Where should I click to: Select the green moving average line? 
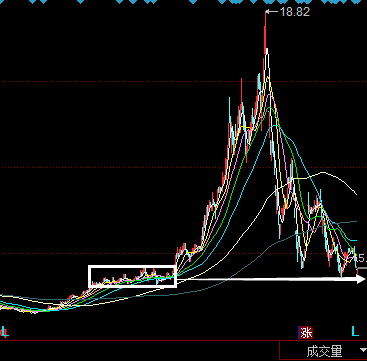pyautogui.click(x=271, y=109)
